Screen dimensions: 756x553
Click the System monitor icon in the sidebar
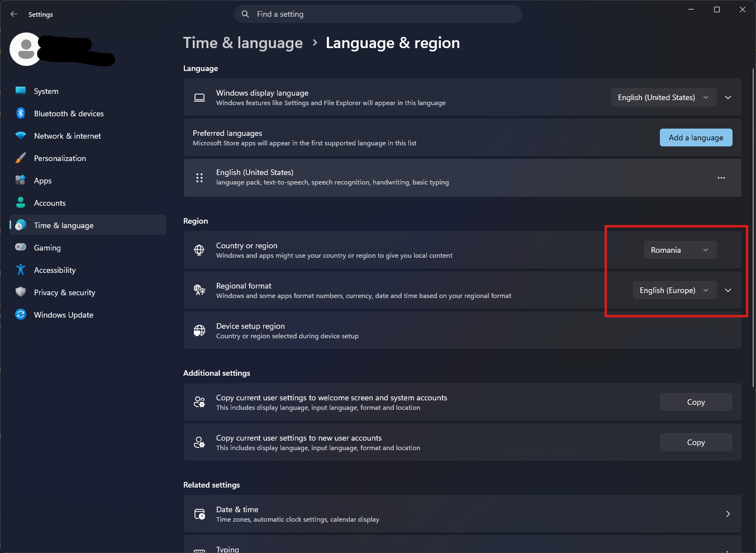tap(21, 91)
